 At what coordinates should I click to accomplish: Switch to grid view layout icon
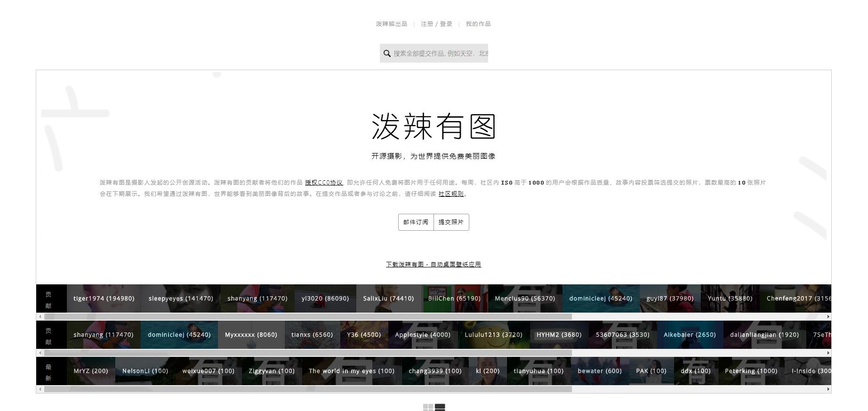[x=428, y=407]
